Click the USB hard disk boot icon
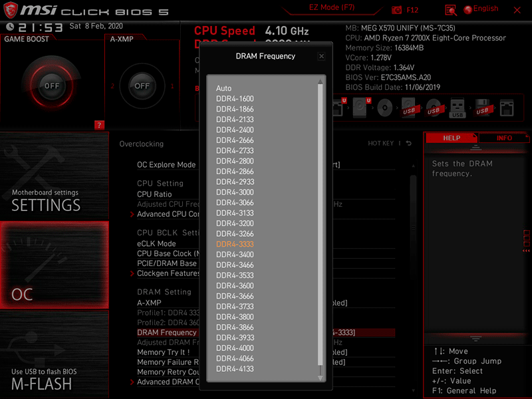532x399 pixels. coord(409,108)
